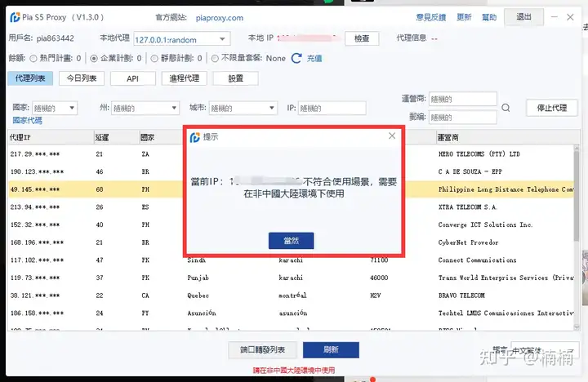Open the piaproxy.com link
Viewport: 588px width, 382px height.
220,18
